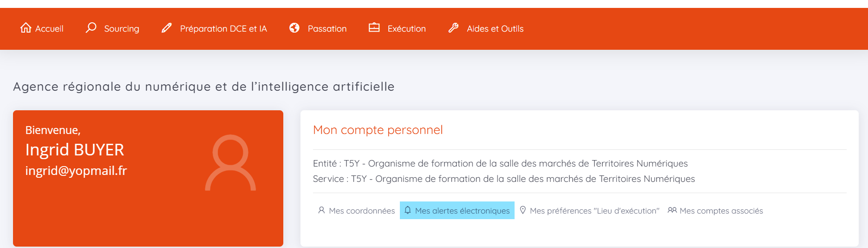Click the home icon beside Accueil
868x248 pixels.
(x=26, y=28)
